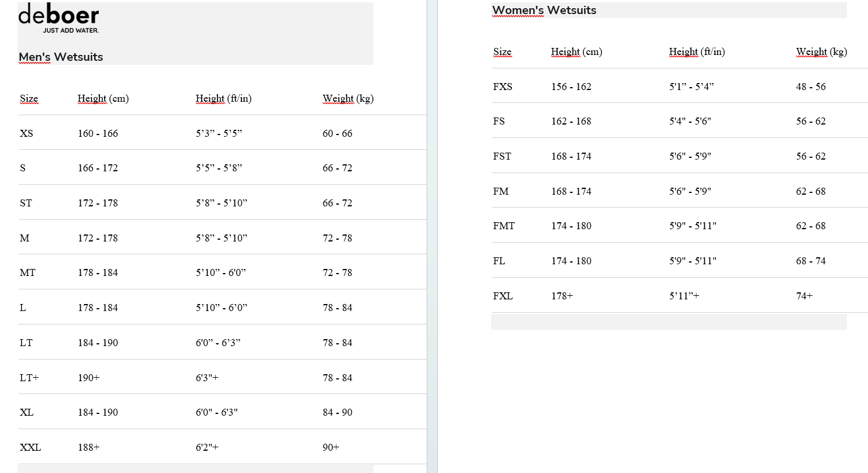868x473 pixels.
Task: Click the misspelled Size header in women's table
Action: (x=502, y=51)
